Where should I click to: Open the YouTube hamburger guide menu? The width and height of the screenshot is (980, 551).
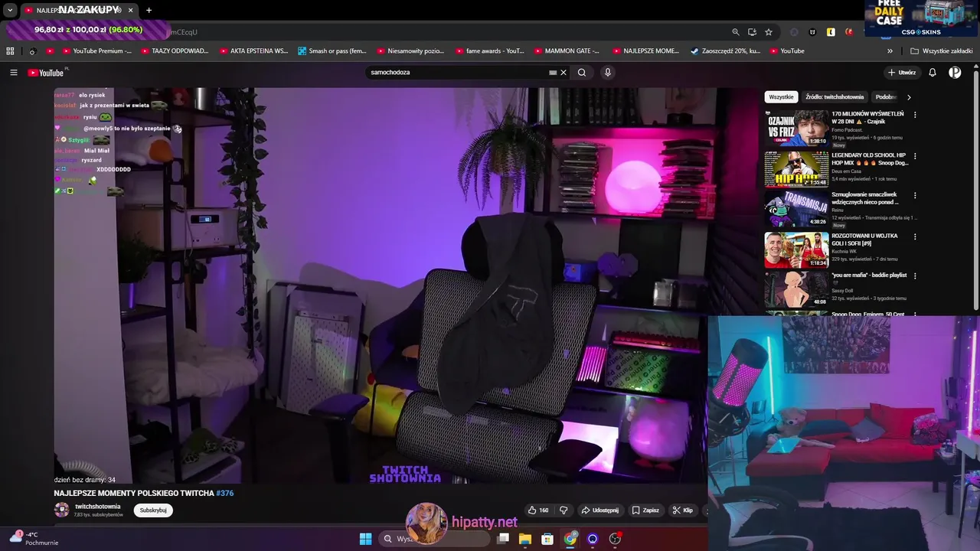tap(14, 73)
